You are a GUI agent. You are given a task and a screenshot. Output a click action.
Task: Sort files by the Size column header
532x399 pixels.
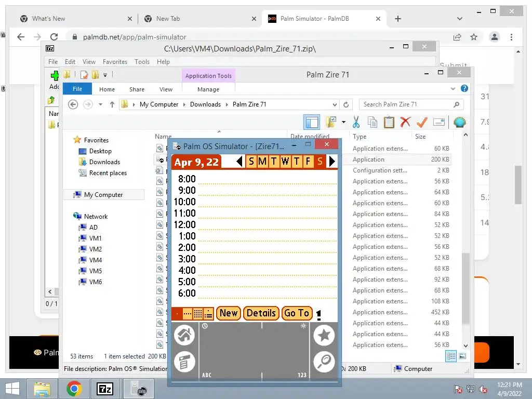pos(420,137)
